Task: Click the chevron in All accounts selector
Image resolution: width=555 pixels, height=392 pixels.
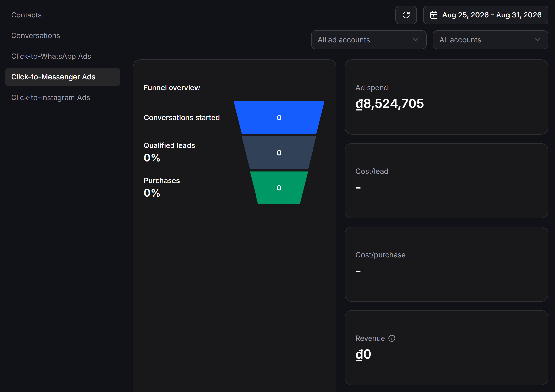Action: point(537,40)
